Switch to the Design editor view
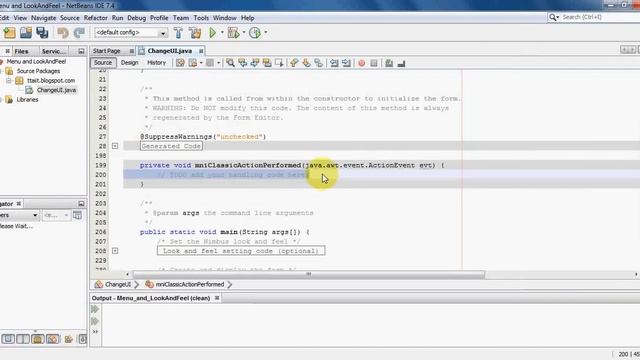 [130, 63]
